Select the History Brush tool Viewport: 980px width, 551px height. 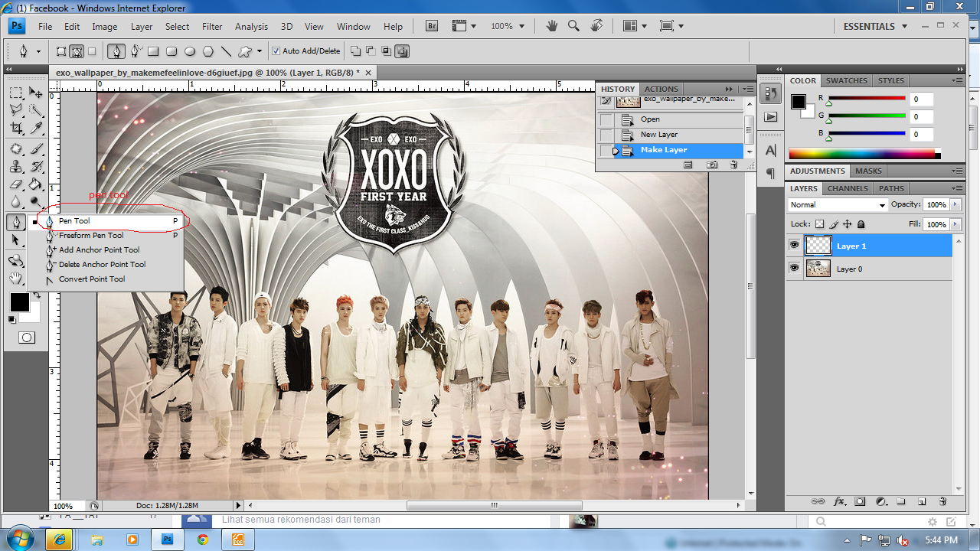(x=35, y=167)
